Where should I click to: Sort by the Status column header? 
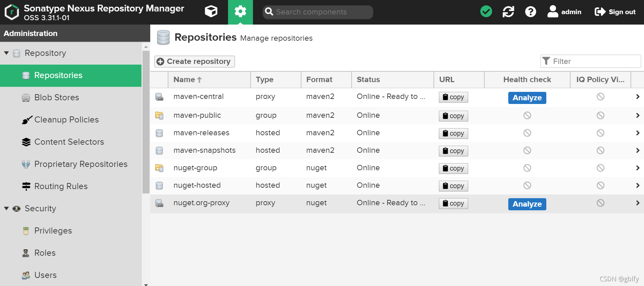click(393, 80)
